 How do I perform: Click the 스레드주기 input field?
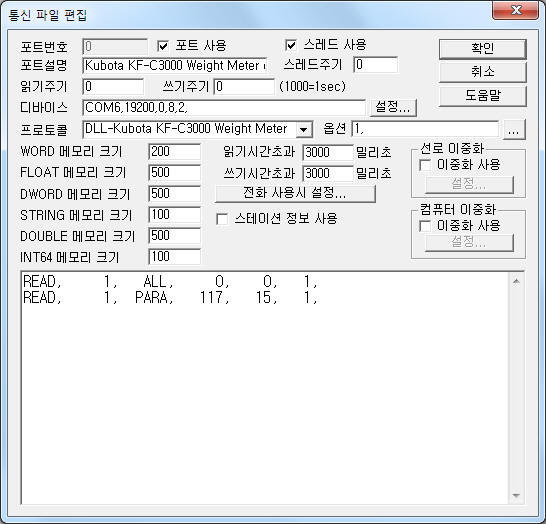click(376, 65)
